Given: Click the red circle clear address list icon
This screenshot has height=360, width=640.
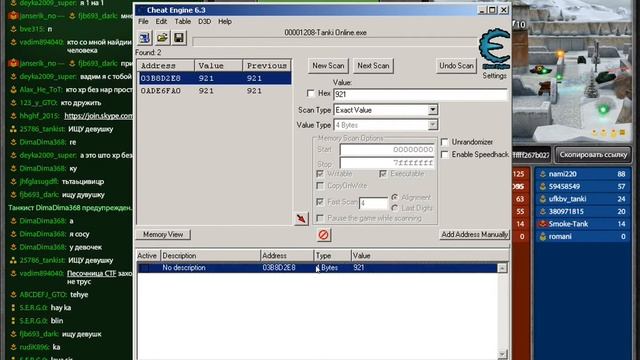Looking at the screenshot, I should coord(323,235).
